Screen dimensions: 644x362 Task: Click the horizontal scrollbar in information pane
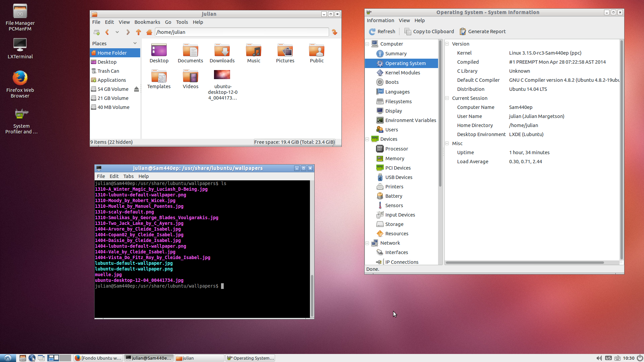[x=525, y=262]
